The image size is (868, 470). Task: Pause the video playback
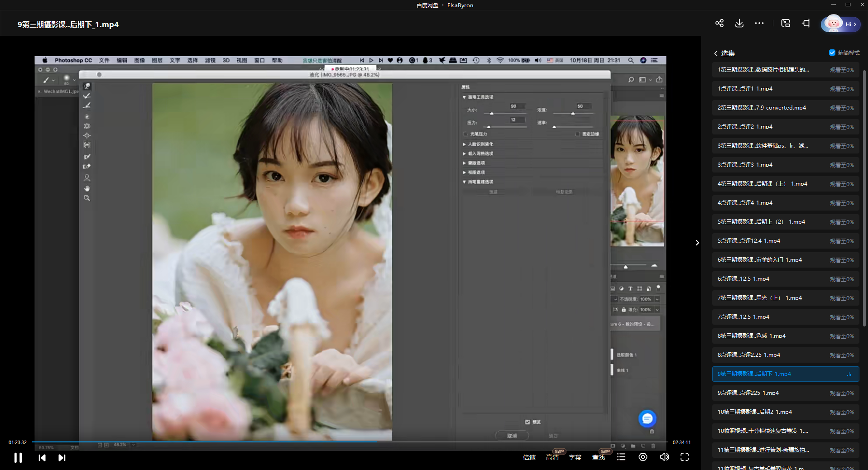18,458
